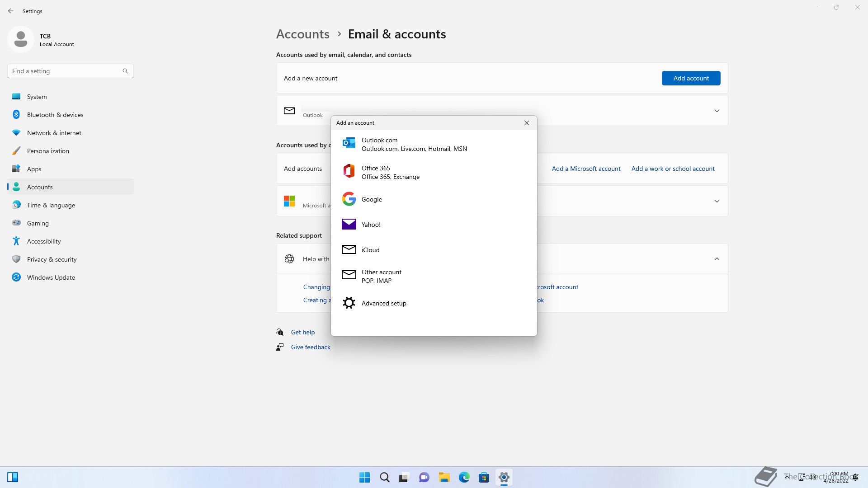This screenshot has width=868, height=488.
Task: Open Bluetooth & devices settings
Action: tap(71, 115)
